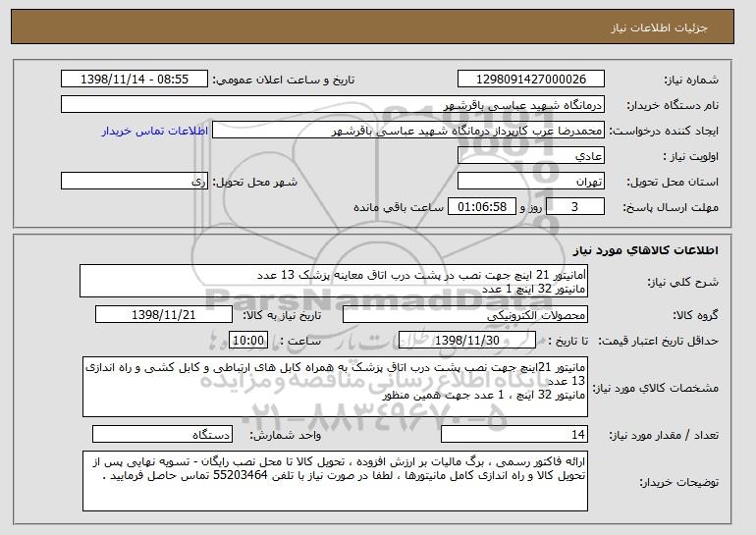Click the item specifications textbox مشخصات کالای مورد نیاز
Viewport: 756px width, 535px height.
point(335,387)
